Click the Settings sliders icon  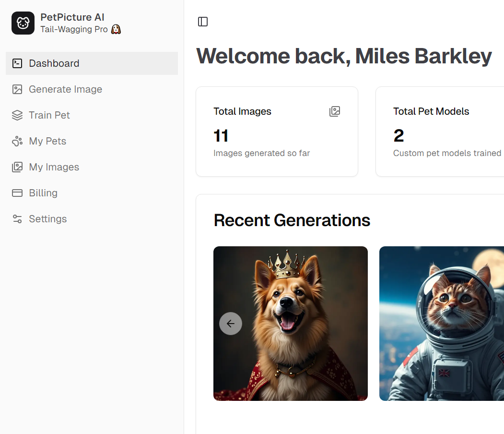tap(17, 219)
